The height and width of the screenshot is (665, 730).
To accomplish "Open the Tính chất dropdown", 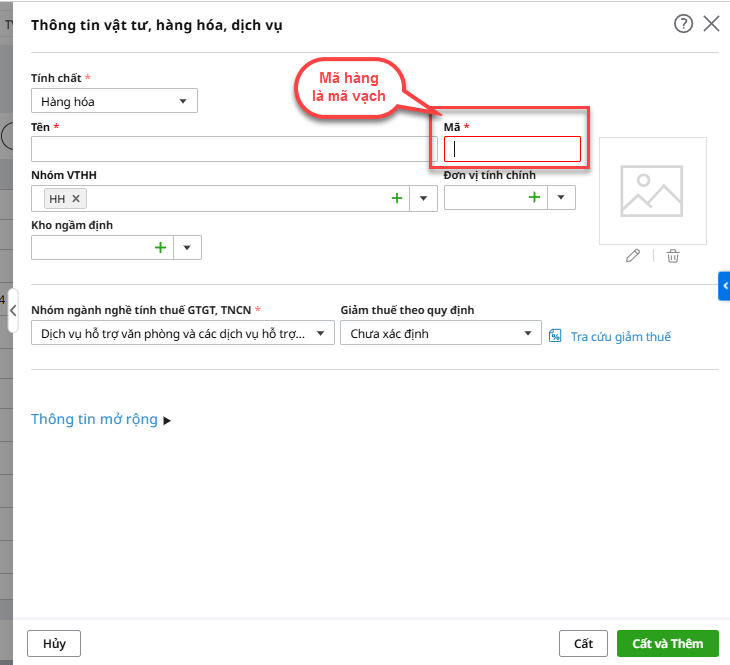I will (114, 101).
